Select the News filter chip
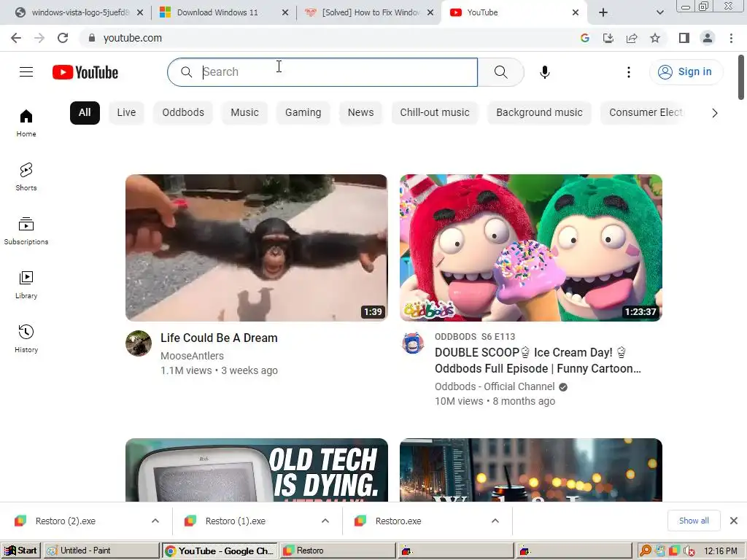The height and width of the screenshot is (560, 747). [x=360, y=113]
